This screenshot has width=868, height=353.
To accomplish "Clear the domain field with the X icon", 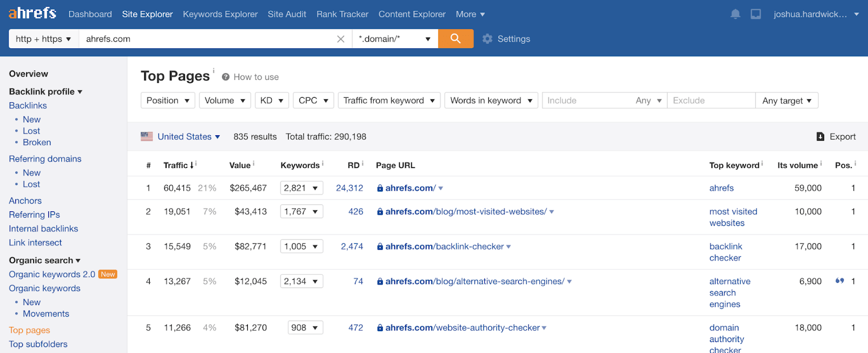I will coord(341,39).
